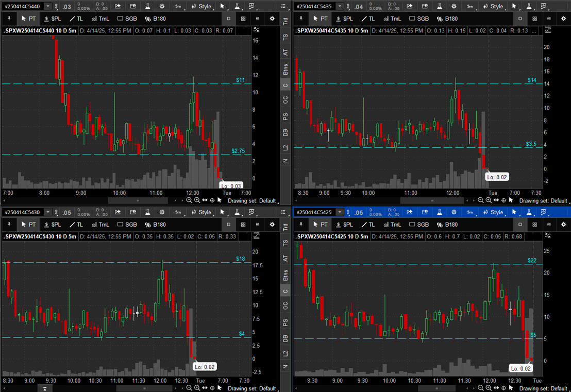The height and width of the screenshot is (392, 571).
Task: Click the B180 percent button on the C5430 chart
Action: 155,225
